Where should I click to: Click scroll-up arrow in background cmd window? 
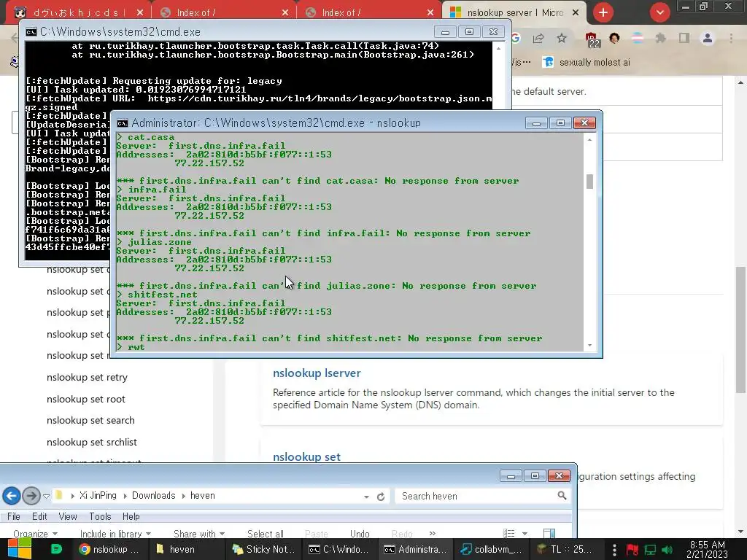[498, 48]
